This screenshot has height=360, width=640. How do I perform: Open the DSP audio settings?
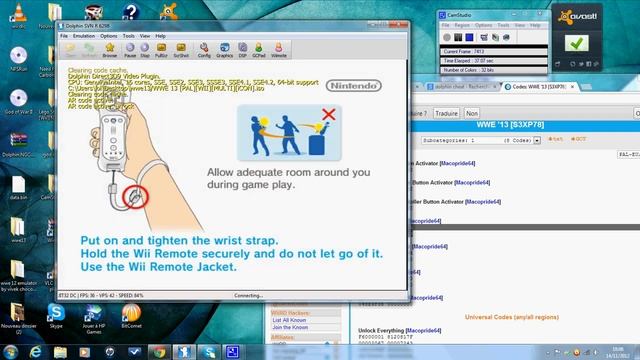click(x=242, y=50)
